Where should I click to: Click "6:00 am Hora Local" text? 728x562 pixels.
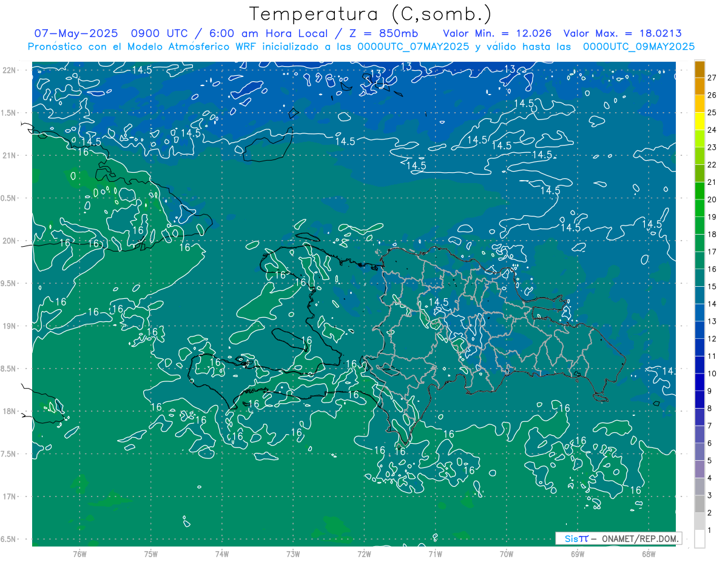pos(268,33)
